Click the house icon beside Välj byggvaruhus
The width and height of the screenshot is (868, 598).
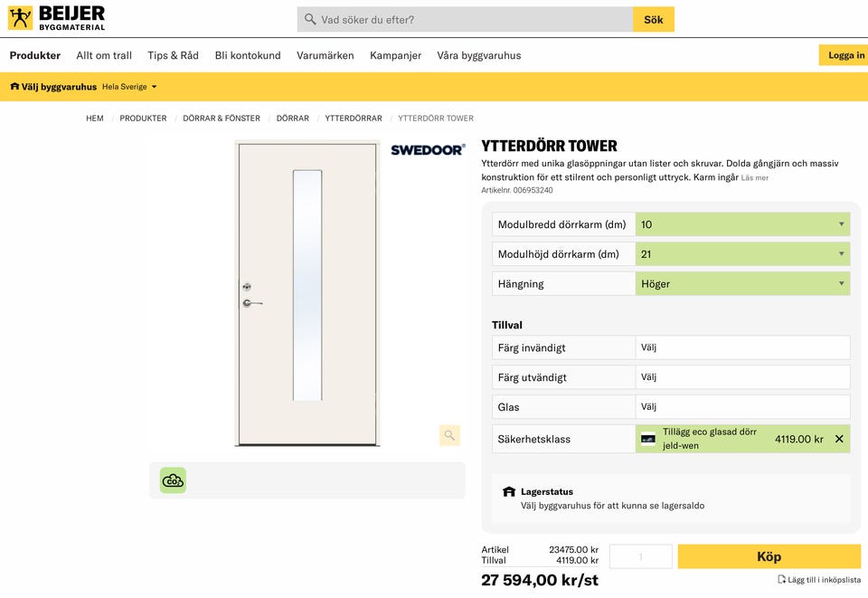(14, 87)
